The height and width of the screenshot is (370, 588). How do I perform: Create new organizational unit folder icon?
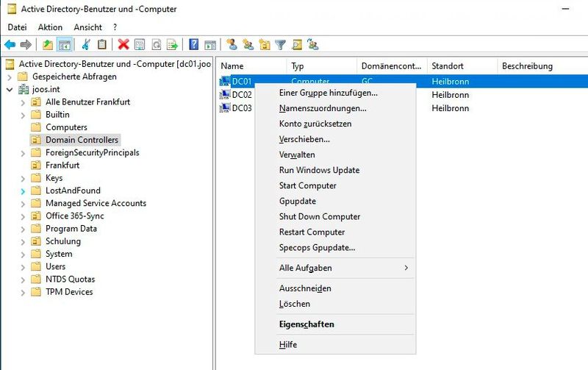click(265, 45)
